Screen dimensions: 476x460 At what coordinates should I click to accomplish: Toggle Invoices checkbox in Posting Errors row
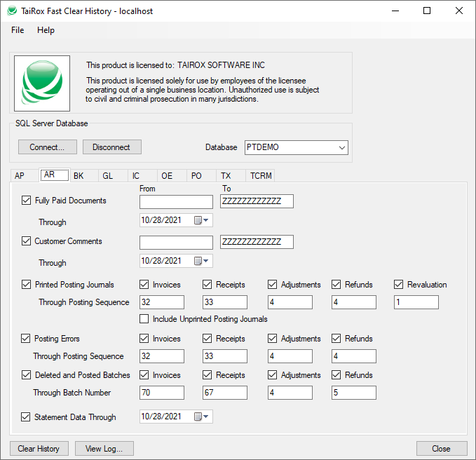144,338
